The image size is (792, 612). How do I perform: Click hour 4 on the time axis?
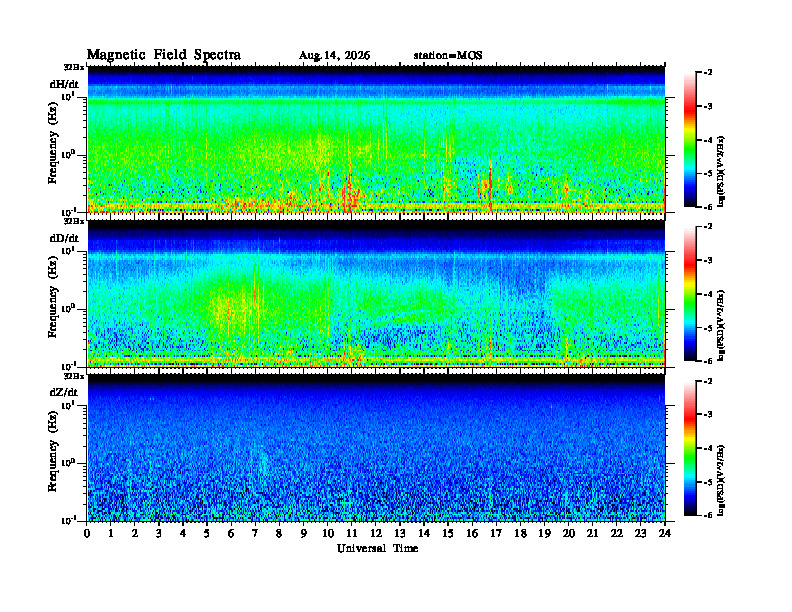click(183, 533)
